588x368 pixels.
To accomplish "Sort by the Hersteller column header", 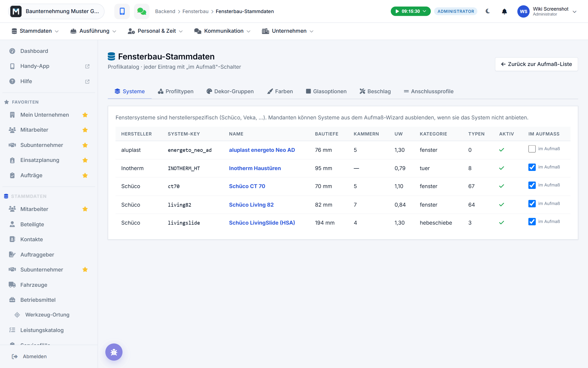I will point(136,134).
